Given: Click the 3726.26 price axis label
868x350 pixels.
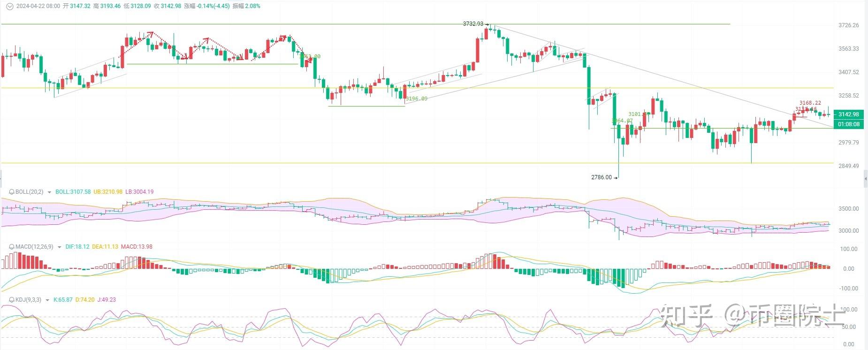Looking at the screenshot, I should 848,25.
